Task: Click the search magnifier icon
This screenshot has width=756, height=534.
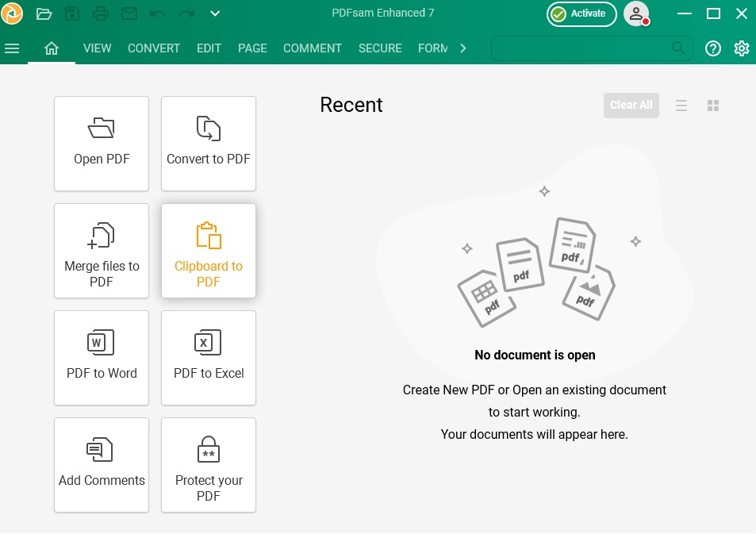Action: (678, 48)
